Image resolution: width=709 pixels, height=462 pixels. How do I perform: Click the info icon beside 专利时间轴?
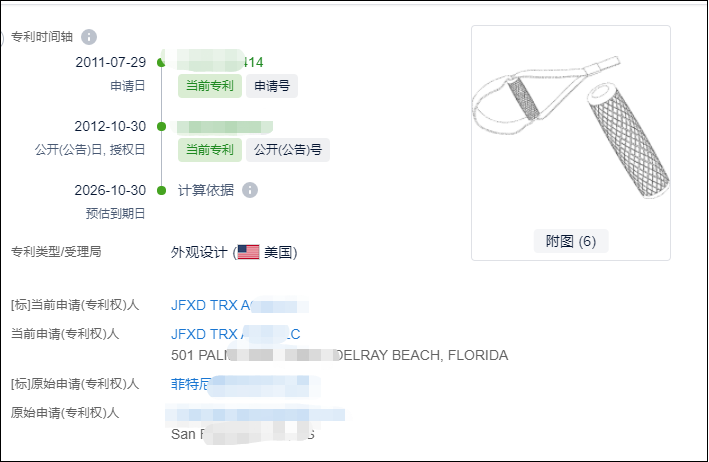pos(89,37)
